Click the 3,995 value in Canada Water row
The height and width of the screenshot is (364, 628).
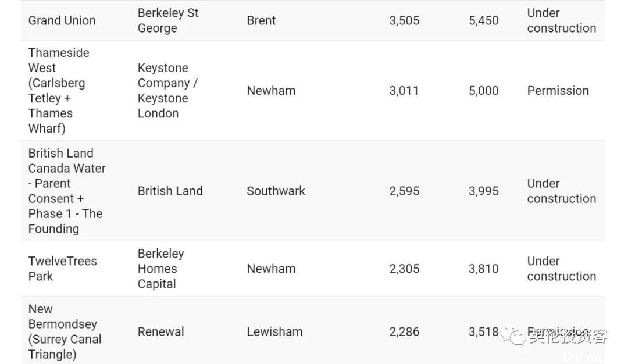483,191
